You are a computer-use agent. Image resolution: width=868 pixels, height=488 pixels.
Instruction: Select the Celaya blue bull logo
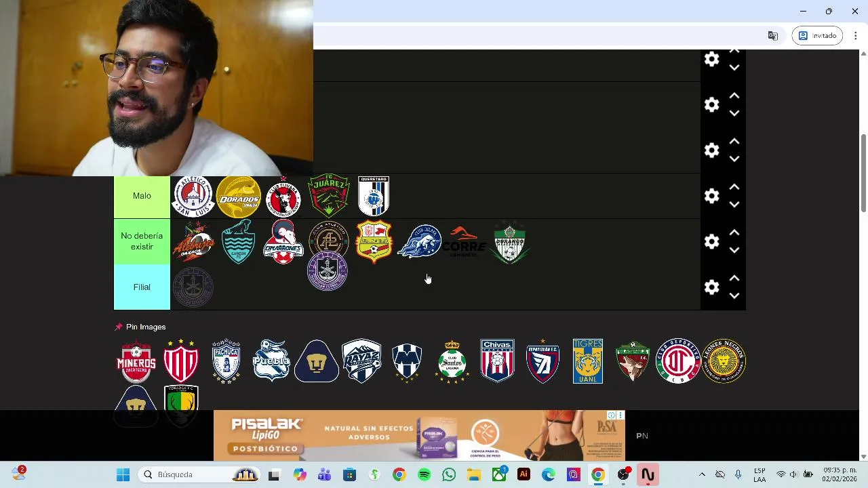tap(419, 242)
